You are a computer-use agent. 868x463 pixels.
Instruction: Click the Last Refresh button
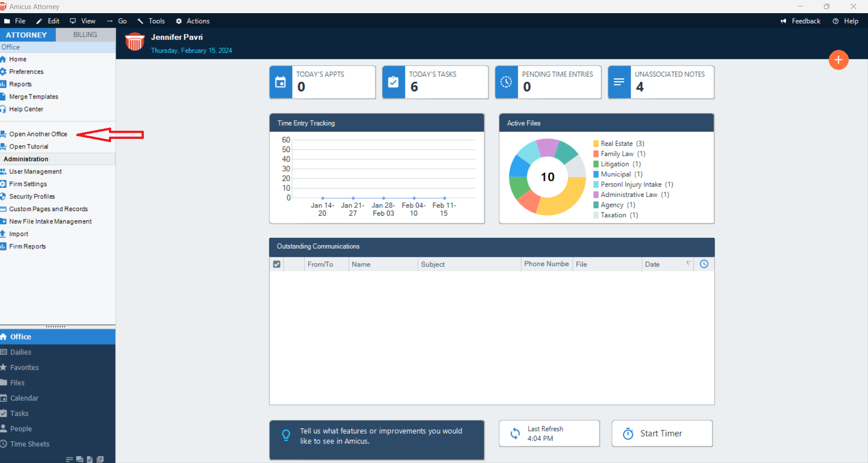point(549,433)
